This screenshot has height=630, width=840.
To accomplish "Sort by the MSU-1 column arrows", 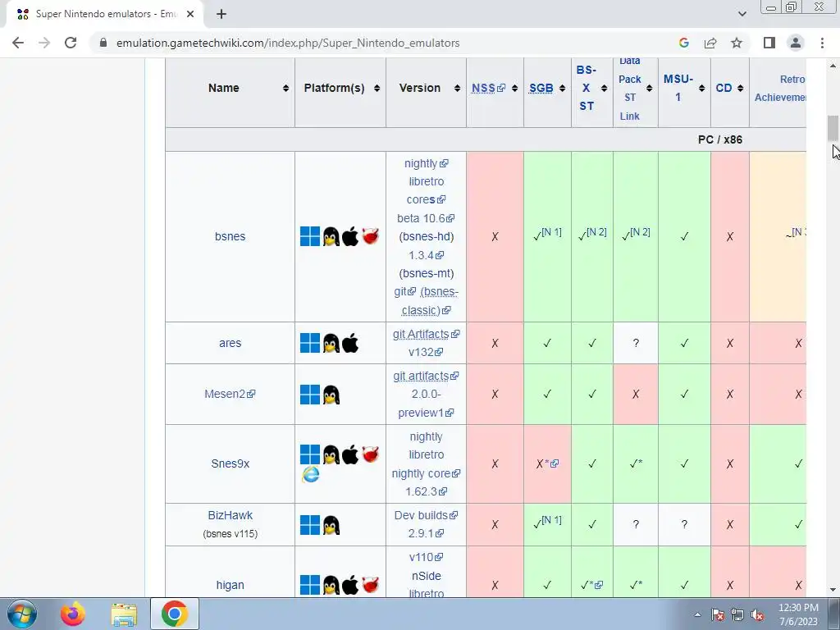I will [x=701, y=89].
